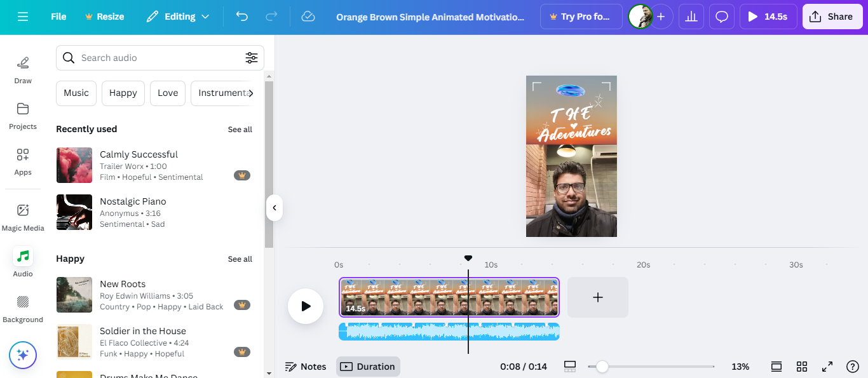The image size is (868, 378).
Task: Open the hamburger main menu
Action: tap(23, 17)
